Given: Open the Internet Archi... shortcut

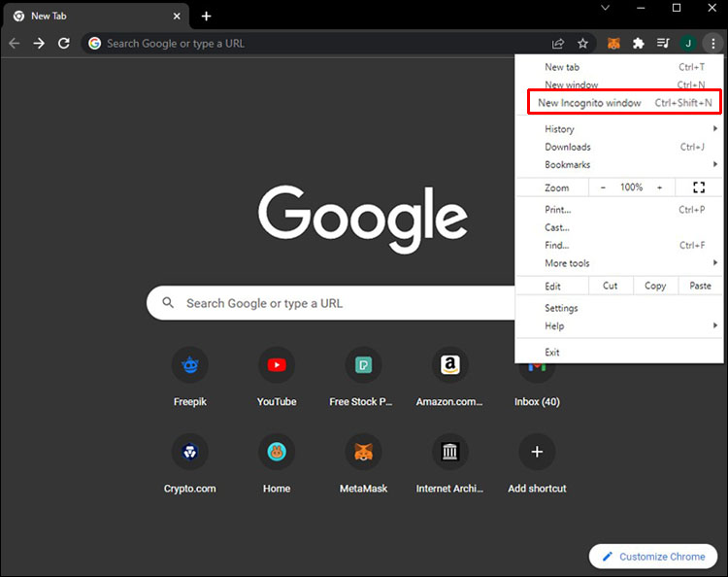Looking at the screenshot, I should coord(449,463).
